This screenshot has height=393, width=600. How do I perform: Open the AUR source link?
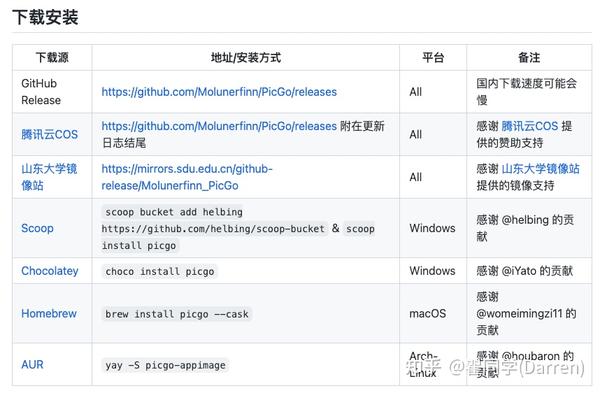(32, 364)
